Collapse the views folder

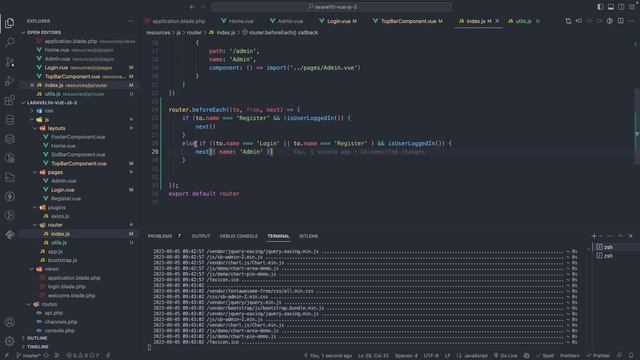[x=51, y=269]
